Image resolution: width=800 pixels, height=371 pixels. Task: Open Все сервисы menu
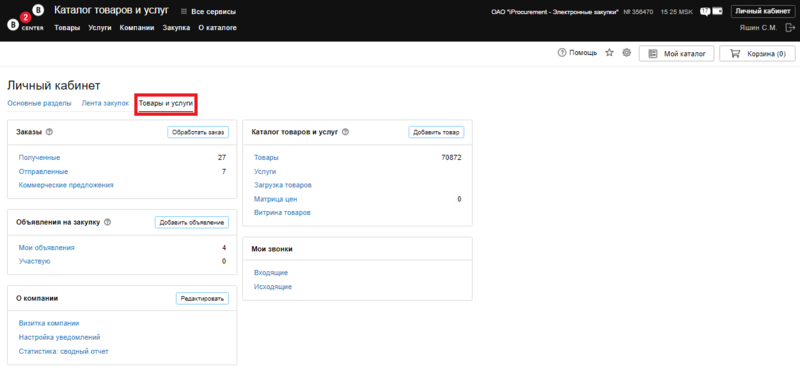coord(208,12)
